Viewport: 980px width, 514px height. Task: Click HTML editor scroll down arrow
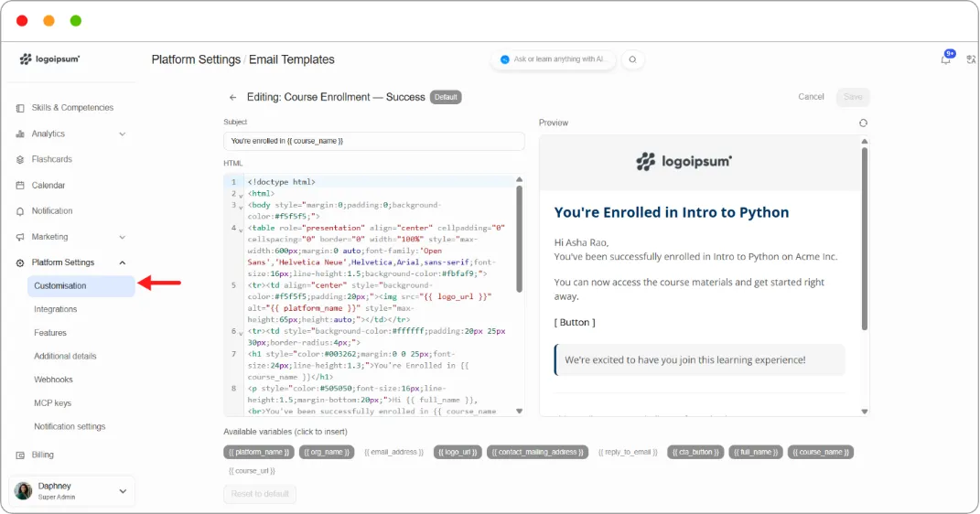point(519,412)
